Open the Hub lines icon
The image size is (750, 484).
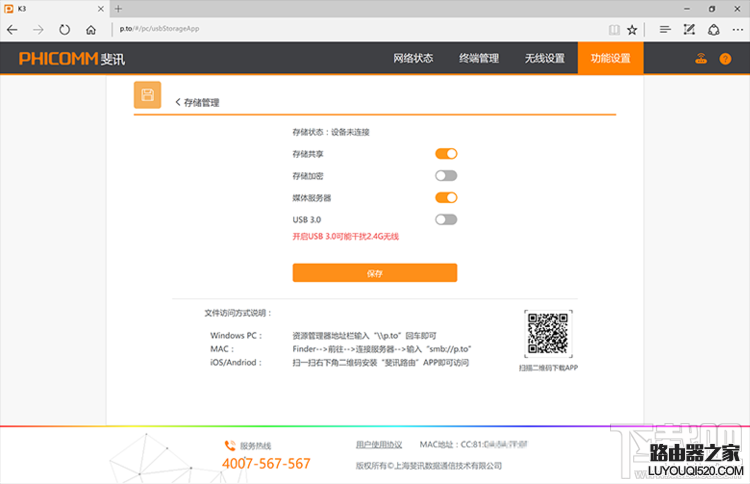tap(665, 30)
